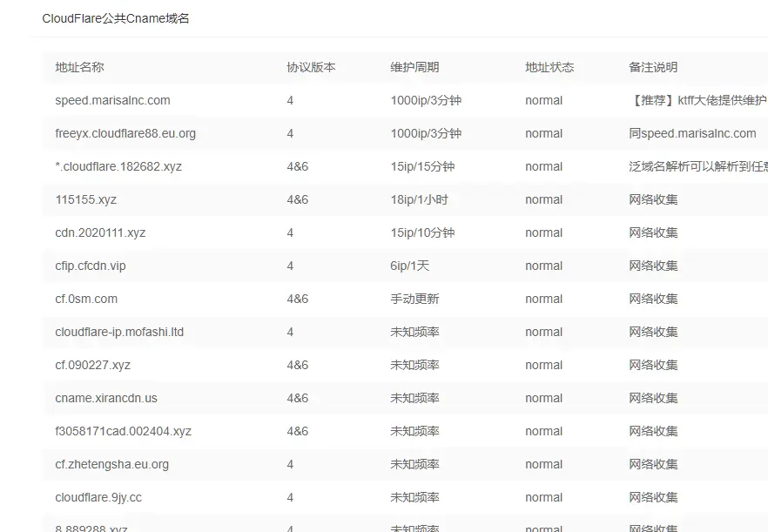Click domain cf.090227.xyz
The width and height of the screenshot is (768, 532).
tap(92, 365)
